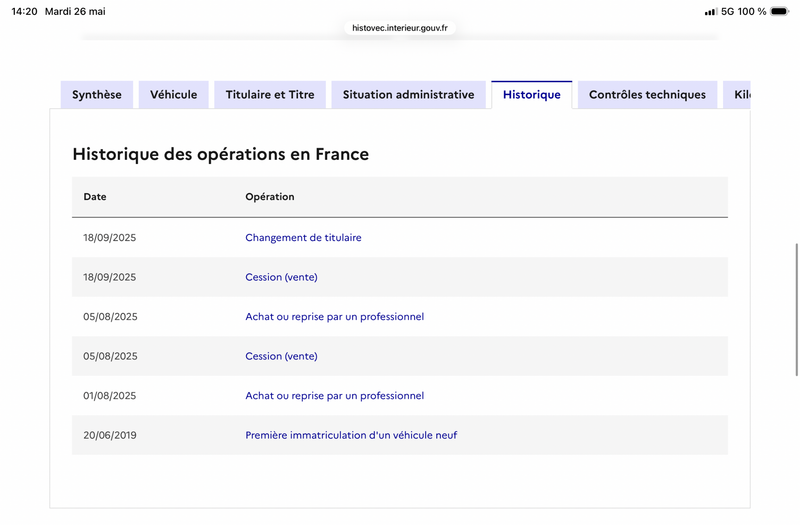The height and width of the screenshot is (525, 800).
Task: Select the Historique tab
Action: (532, 94)
